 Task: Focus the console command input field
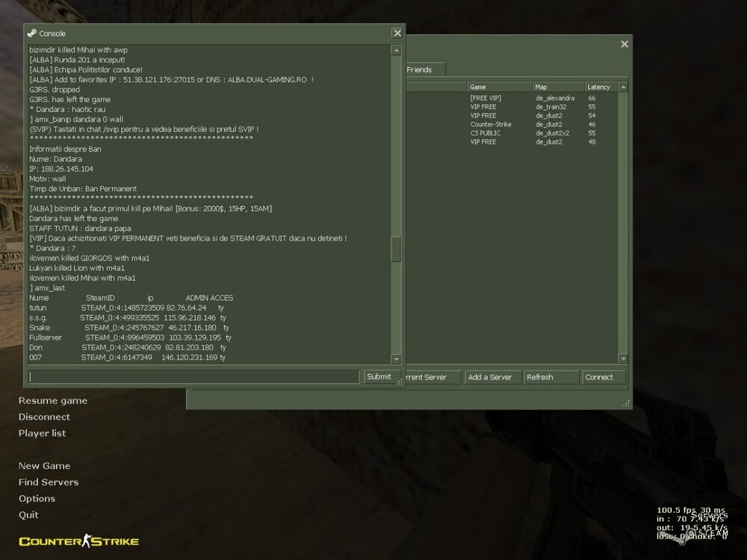[194, 377]
